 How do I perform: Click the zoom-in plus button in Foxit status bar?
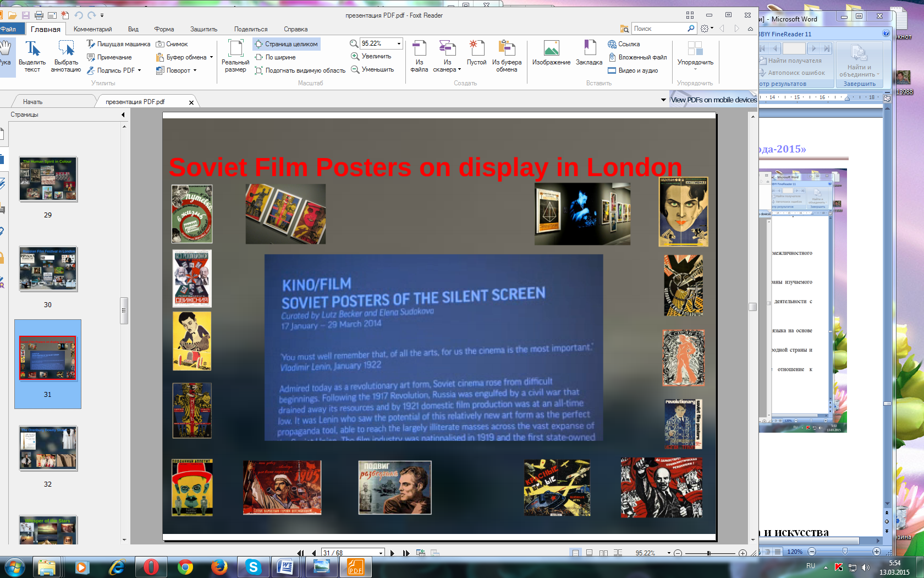[743, 553]
